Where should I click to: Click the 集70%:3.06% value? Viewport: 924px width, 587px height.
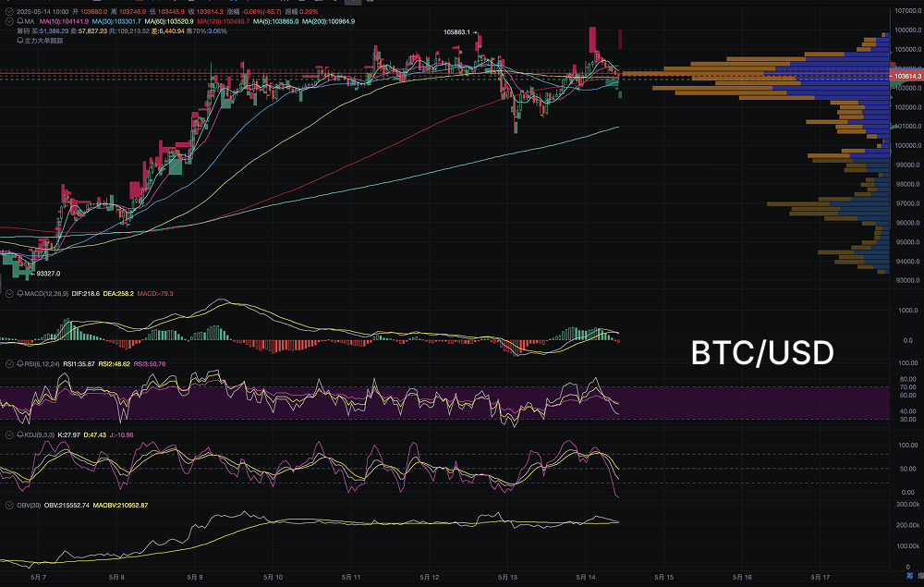click(207, 31)
